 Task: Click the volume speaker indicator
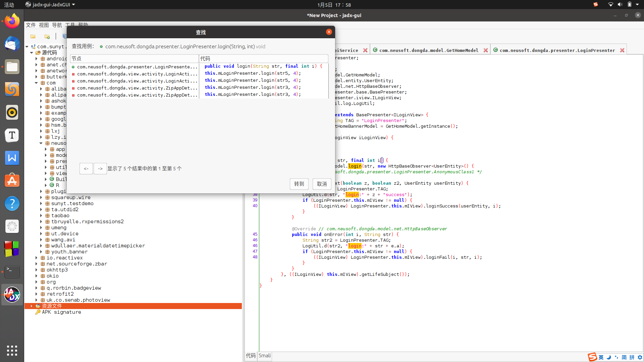pos(620,5)
